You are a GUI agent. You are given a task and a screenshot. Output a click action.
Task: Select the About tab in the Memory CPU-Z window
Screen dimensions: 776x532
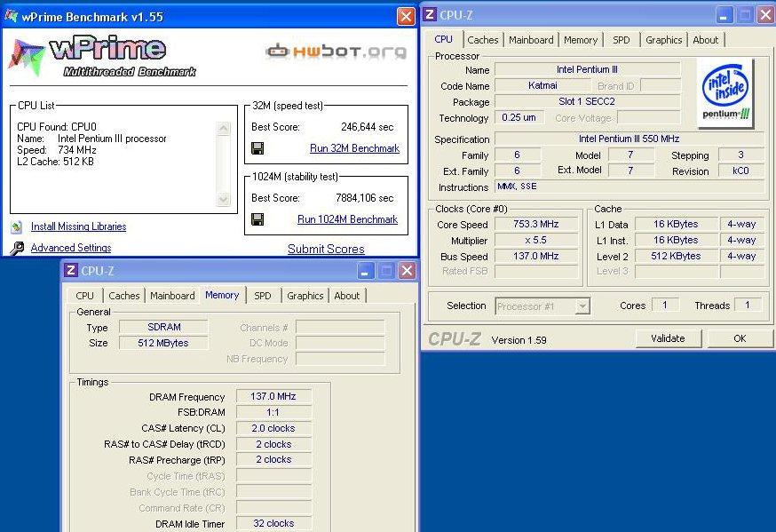point(346,296)
